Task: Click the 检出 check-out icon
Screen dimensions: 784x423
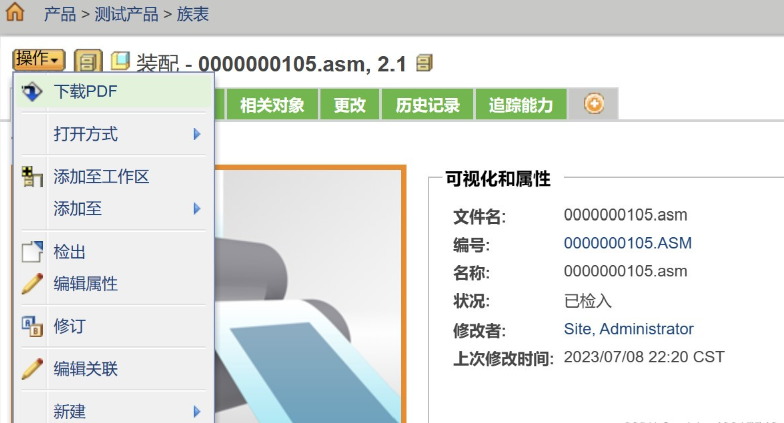Action: coord(32,252)
